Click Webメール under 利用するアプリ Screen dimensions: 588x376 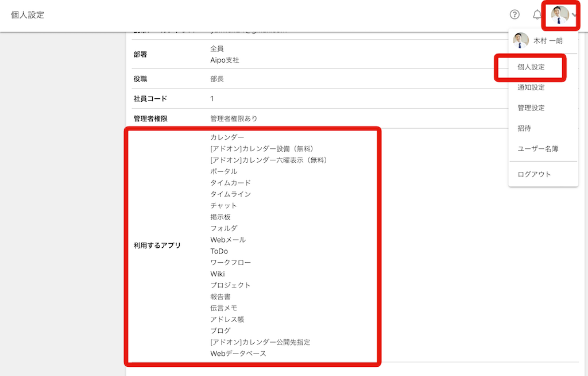point(227,239)
